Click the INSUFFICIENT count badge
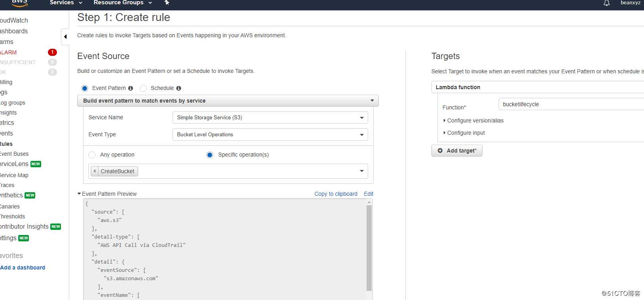 coord(52,62)
